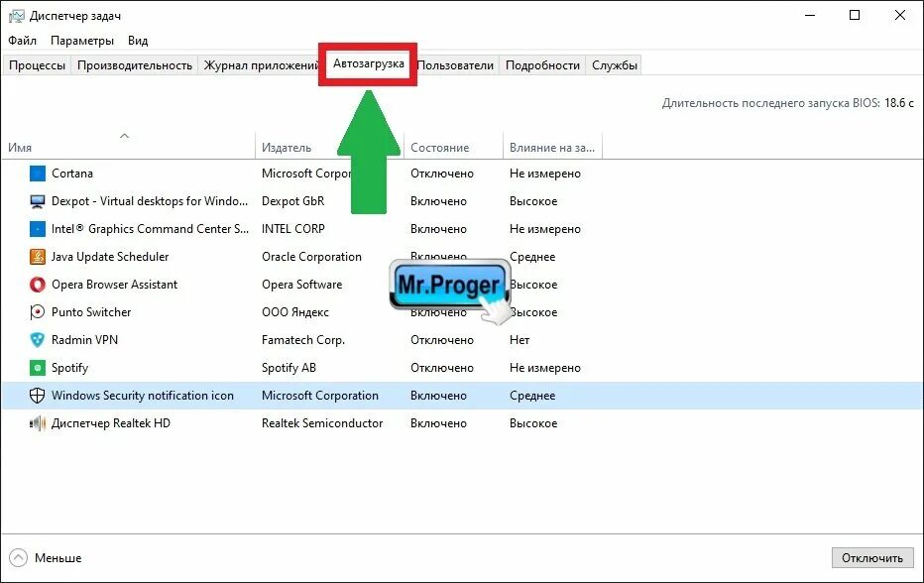
Task: Select the Автозагрузка tab
Action: (368, 63)
